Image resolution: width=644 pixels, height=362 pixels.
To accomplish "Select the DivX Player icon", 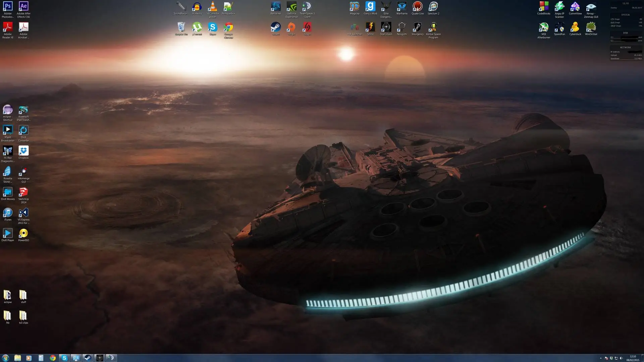I will click(x=8, y=235).
